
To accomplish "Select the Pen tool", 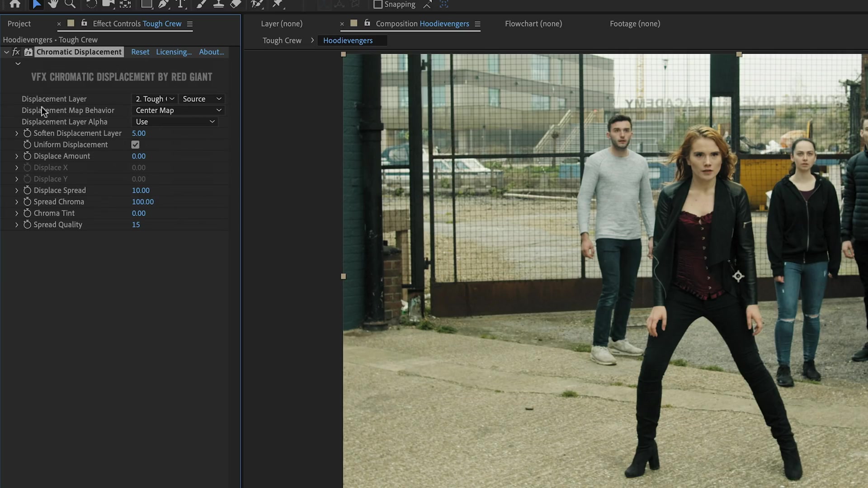I will (x=163, y=4).
